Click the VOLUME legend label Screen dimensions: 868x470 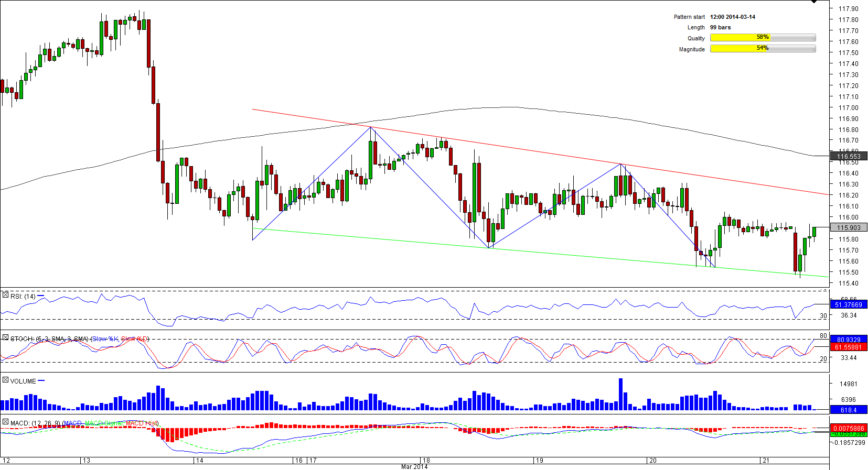point(23,381)
